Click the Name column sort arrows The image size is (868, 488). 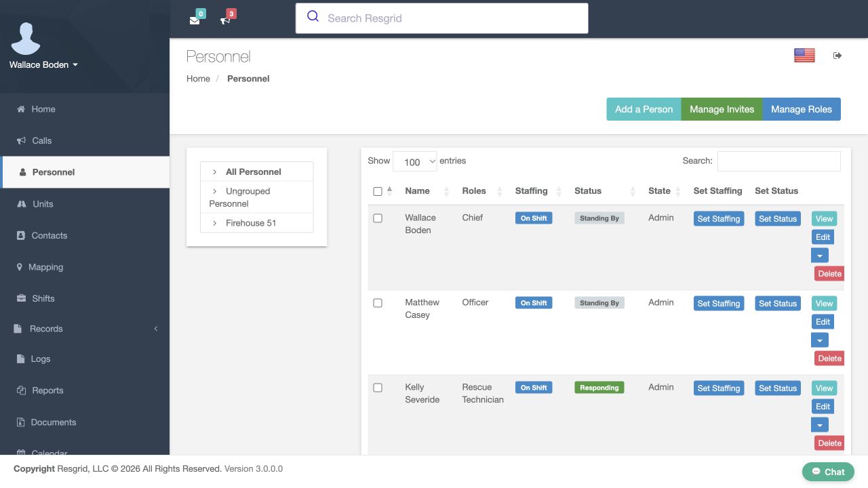(446, 191)
